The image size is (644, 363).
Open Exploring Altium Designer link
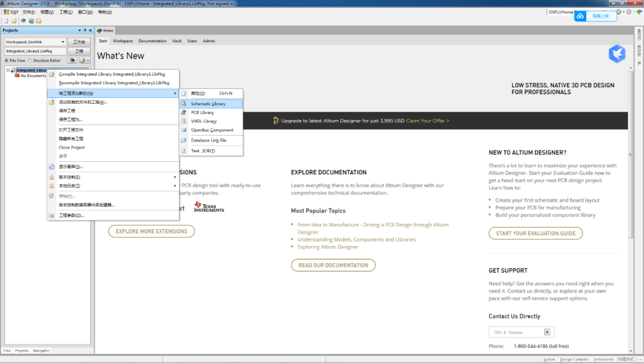328,247
